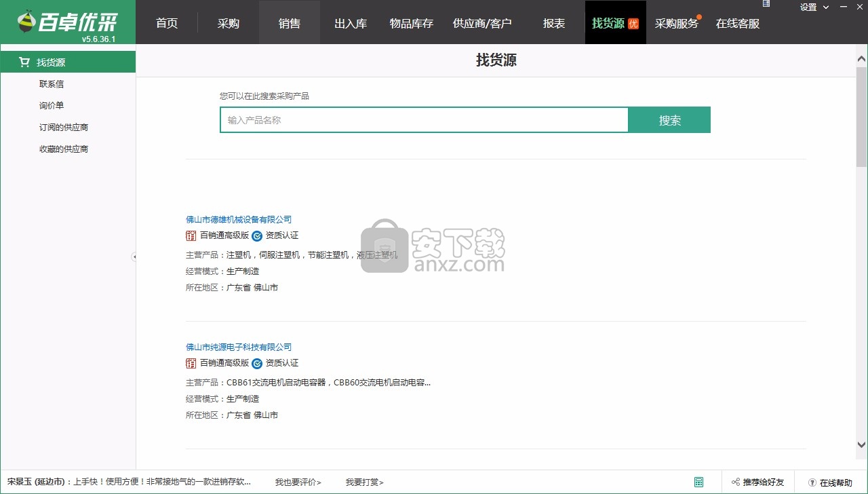Switch to the 销售 tab
Viewport: 868px width, 494px height.
(290, 23)
